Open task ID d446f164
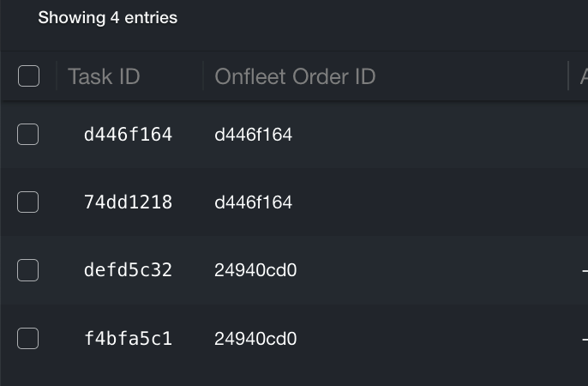Image resolution: width=588 pixels, height=386 pixels. (x=128, y=135)
